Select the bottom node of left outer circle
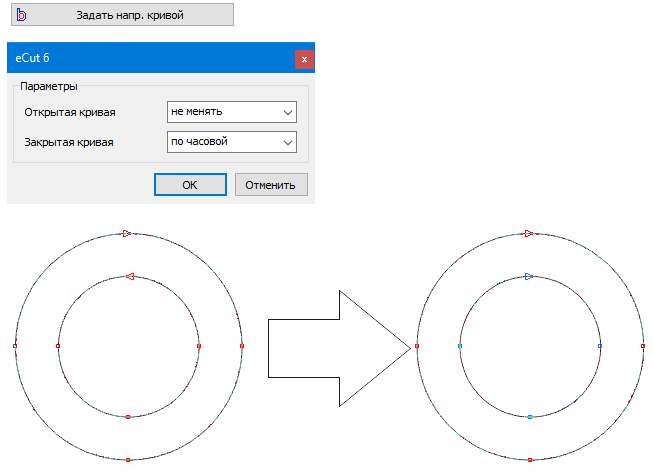Viewport: 653px width, 471px height. point(128,460)
